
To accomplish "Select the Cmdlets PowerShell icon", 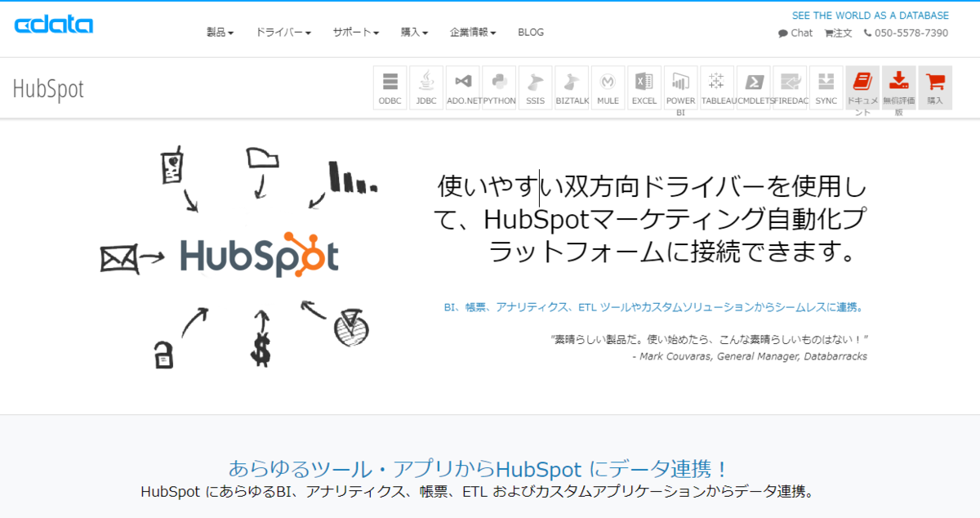I will pyautogui.click(x=754, y=87).
